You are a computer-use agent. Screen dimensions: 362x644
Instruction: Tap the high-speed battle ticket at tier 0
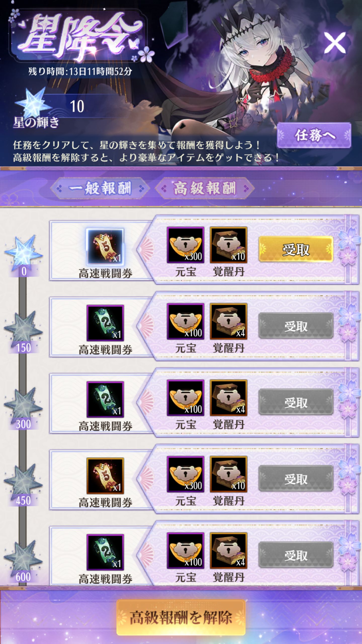105,246
